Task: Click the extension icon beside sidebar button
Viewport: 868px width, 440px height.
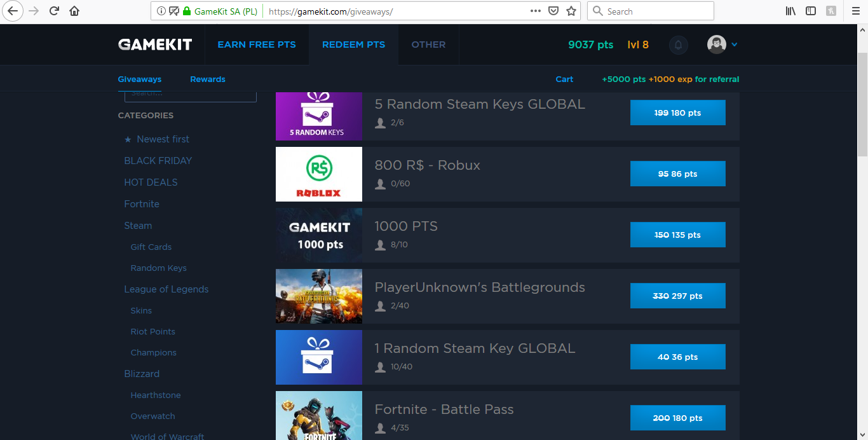Action: (x=831, y=11)
